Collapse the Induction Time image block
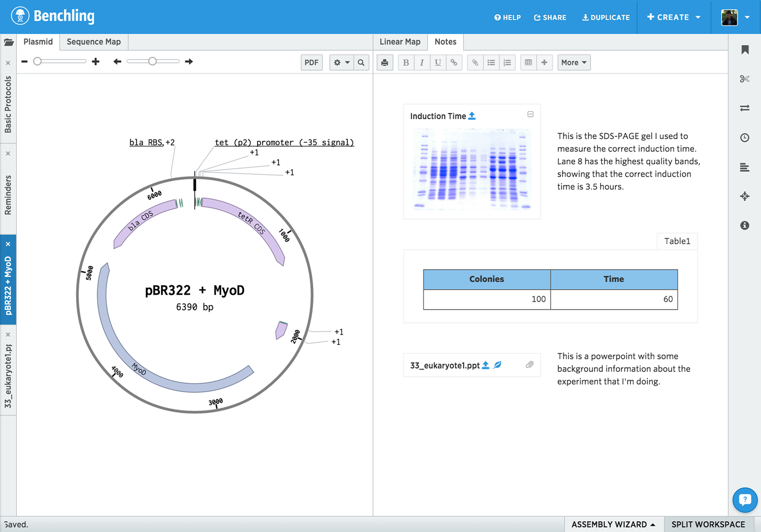Screen dimensions: 761x532 click(531, 115)
